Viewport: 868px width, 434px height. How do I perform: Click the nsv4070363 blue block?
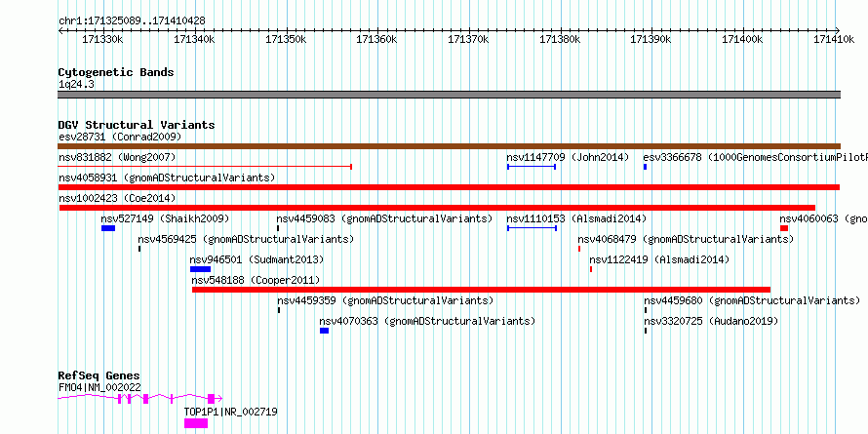(x=325, y=331)
